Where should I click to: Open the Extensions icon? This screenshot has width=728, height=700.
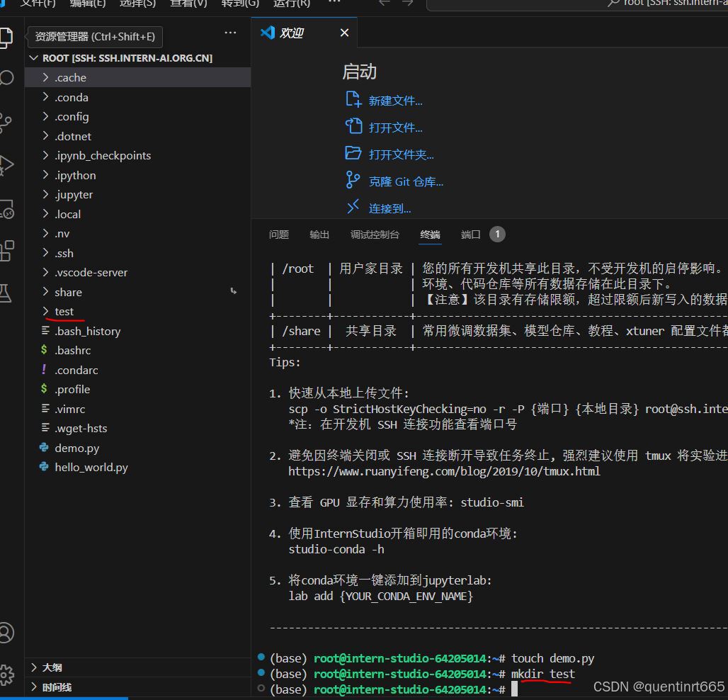click(7, 252)
